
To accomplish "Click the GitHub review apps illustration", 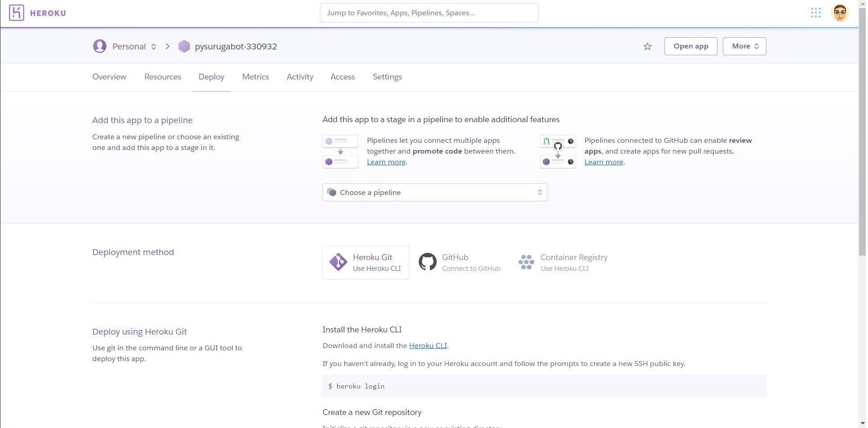I will 558,151.
